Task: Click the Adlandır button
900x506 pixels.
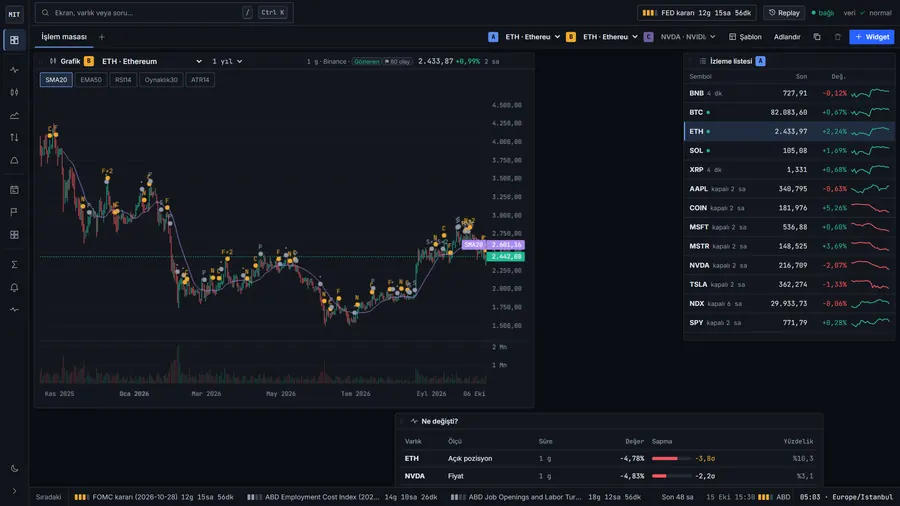Action: pyautogui.click(x=787, y=37)
